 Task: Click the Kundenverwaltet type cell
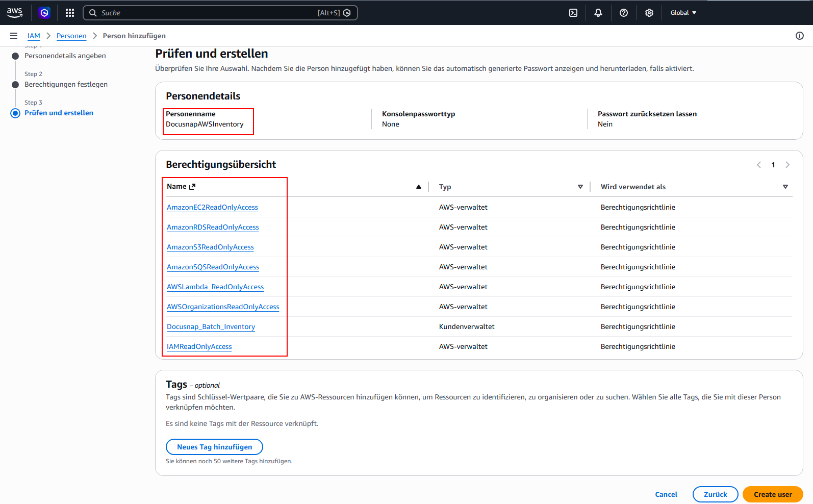pyautogui.click(x=467, y=326)
